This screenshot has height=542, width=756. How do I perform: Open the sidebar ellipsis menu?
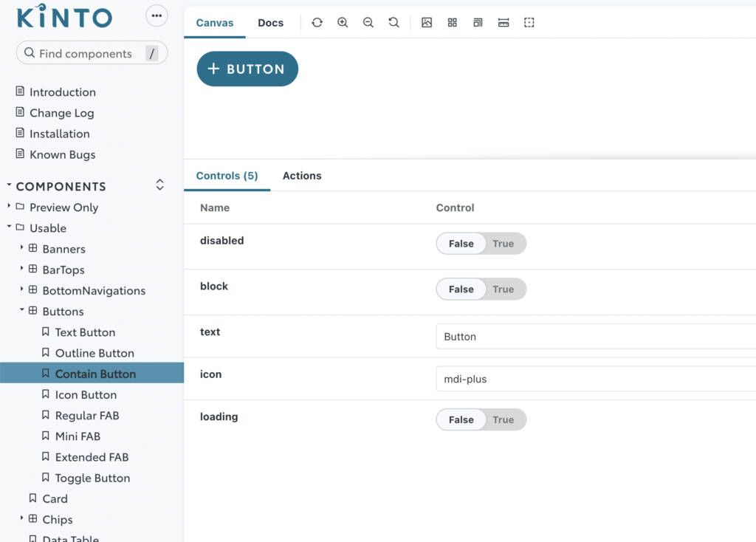tap(157, 16)
